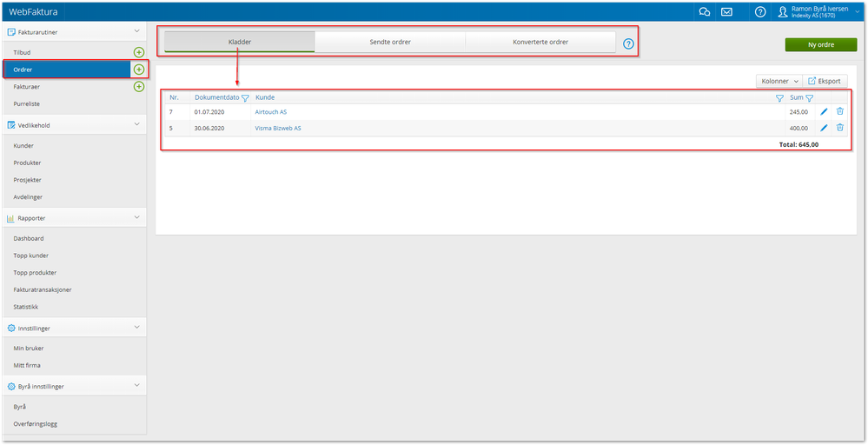Sort by the Nr. column header
The height and width of the screenshot is (445, 868).
[x=175, y=98]
